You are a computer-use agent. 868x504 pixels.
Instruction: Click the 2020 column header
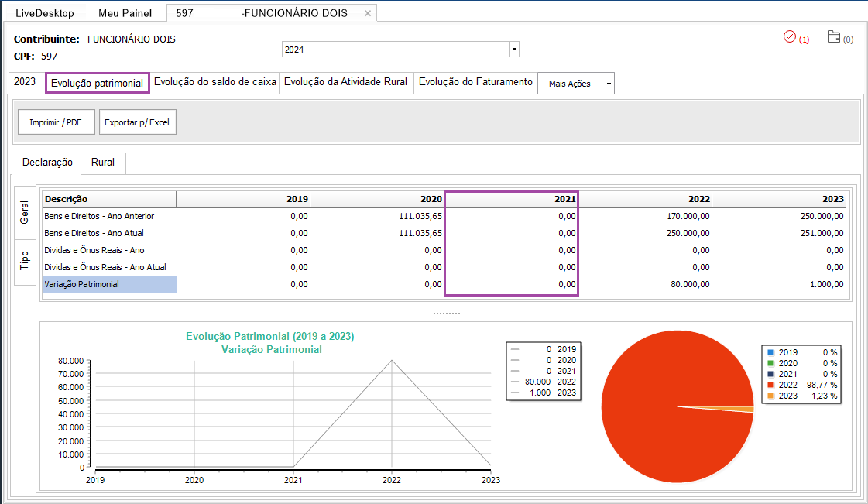[377, 199]
